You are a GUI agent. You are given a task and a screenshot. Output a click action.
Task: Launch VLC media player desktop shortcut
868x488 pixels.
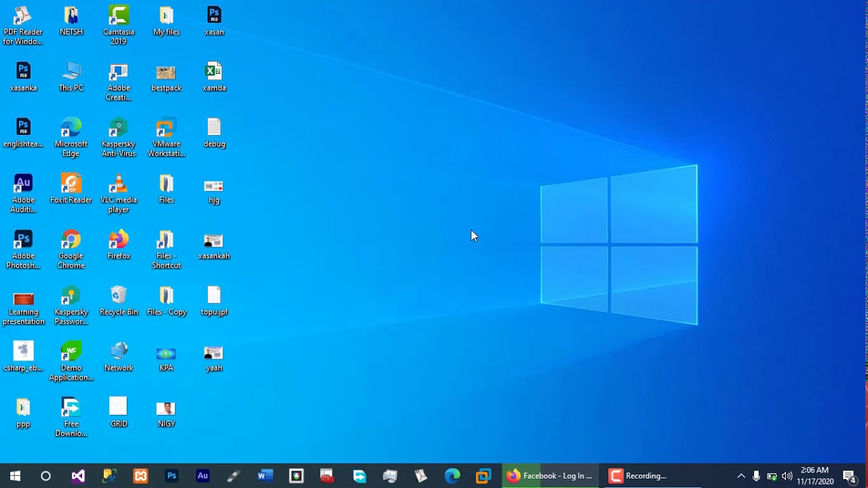(x=119, y=195)
